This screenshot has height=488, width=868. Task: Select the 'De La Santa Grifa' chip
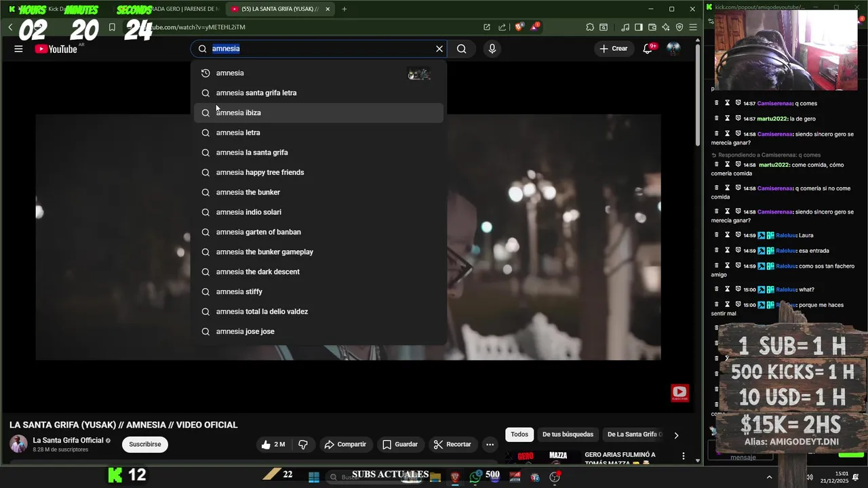[633, 434]
